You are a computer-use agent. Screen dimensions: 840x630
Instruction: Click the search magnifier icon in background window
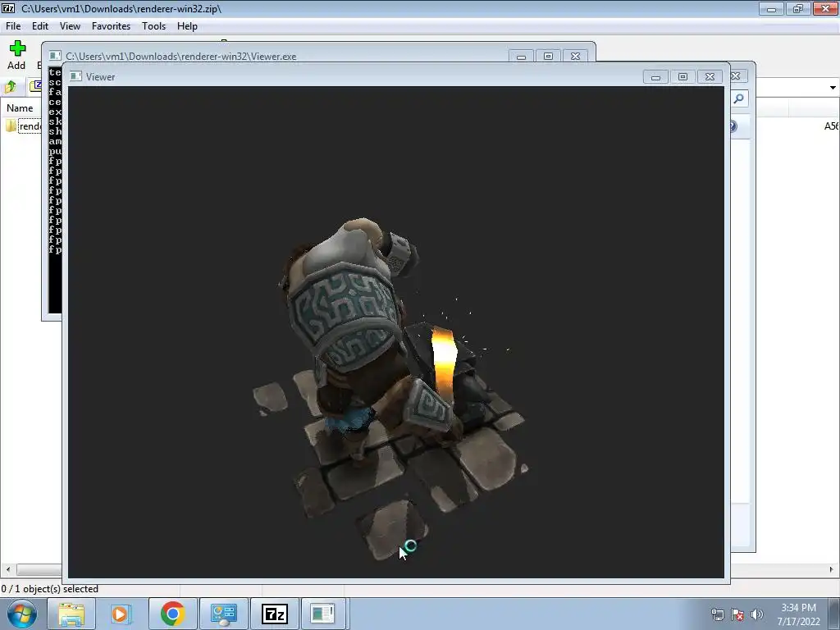coord(739,98)
